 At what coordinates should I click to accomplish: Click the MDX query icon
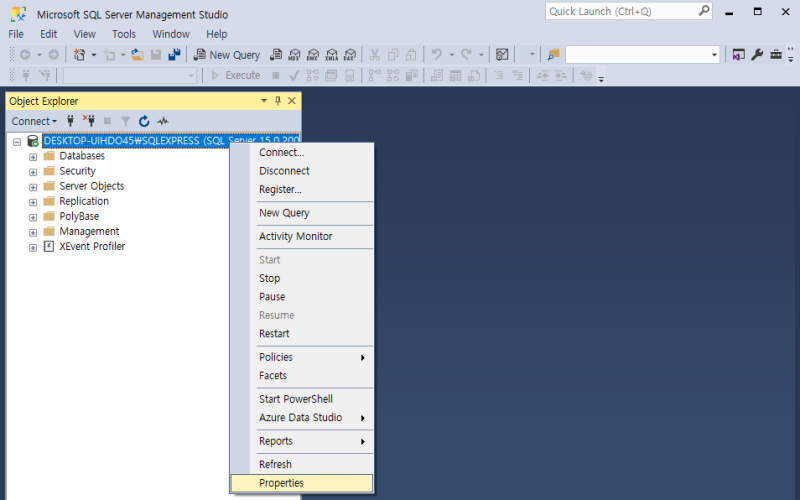pyautogui.click(x=294, y=55)
